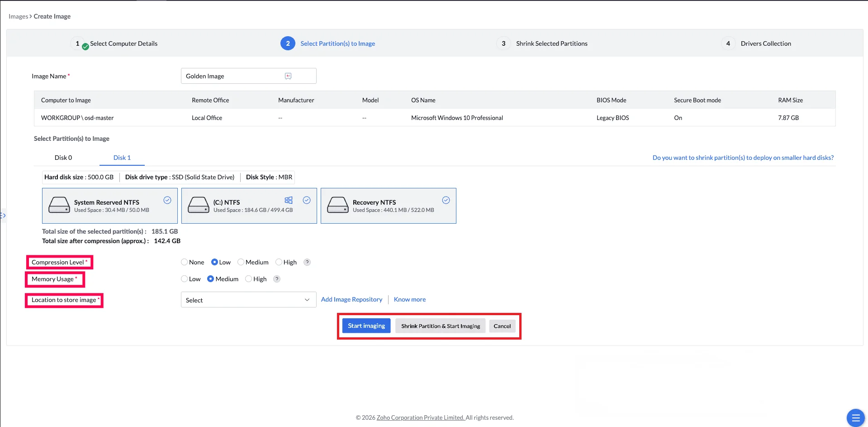Open the blue floating menu button

pos(855,418)
